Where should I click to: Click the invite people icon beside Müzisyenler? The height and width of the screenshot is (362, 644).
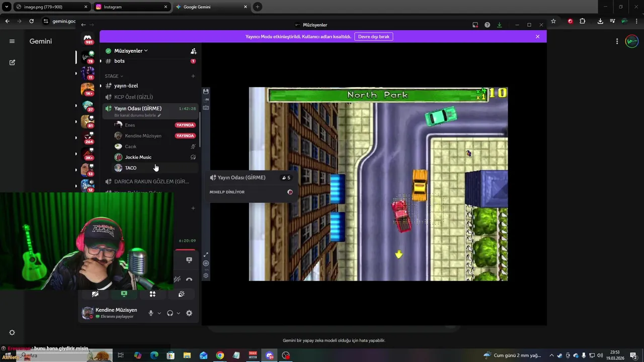(193, 51)
